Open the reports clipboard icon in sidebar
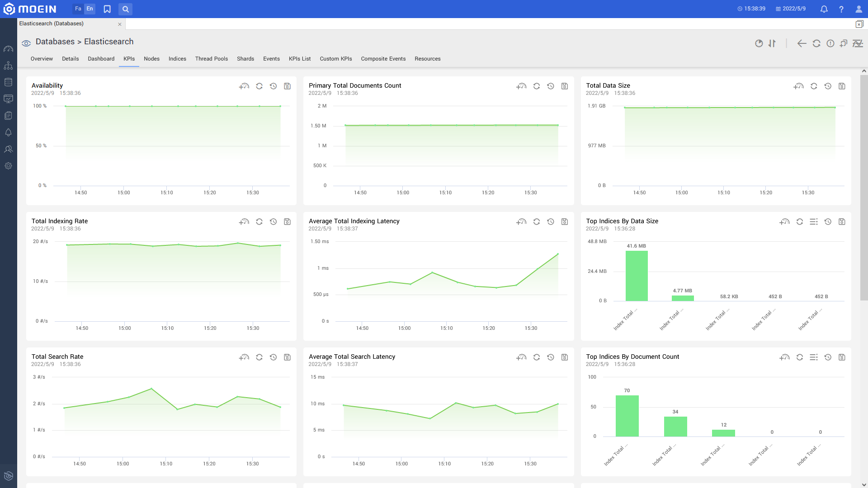The image size is (868, 488). (x=8, y=116)
